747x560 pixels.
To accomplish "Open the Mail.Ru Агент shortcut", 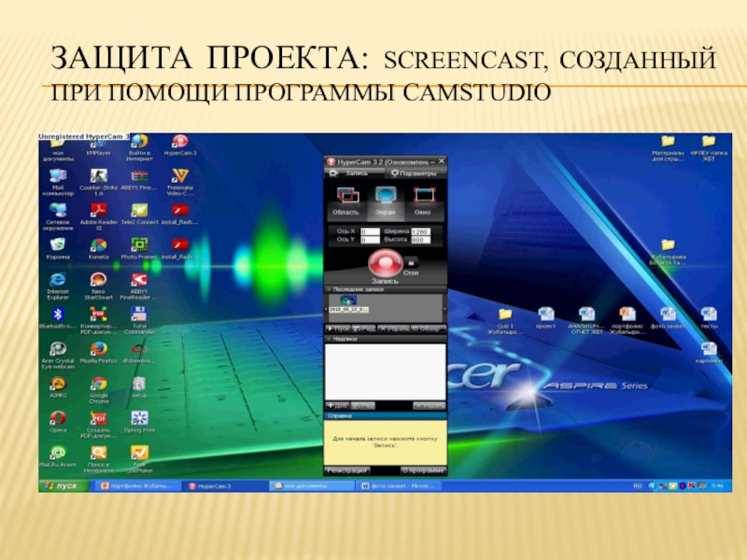I will coord(58,456).
